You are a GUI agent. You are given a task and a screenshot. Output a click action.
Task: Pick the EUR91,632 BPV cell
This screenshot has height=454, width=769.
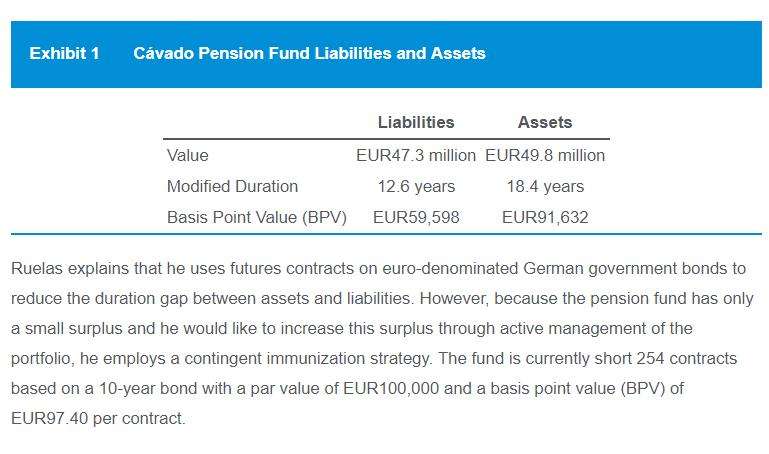(545, 217)
